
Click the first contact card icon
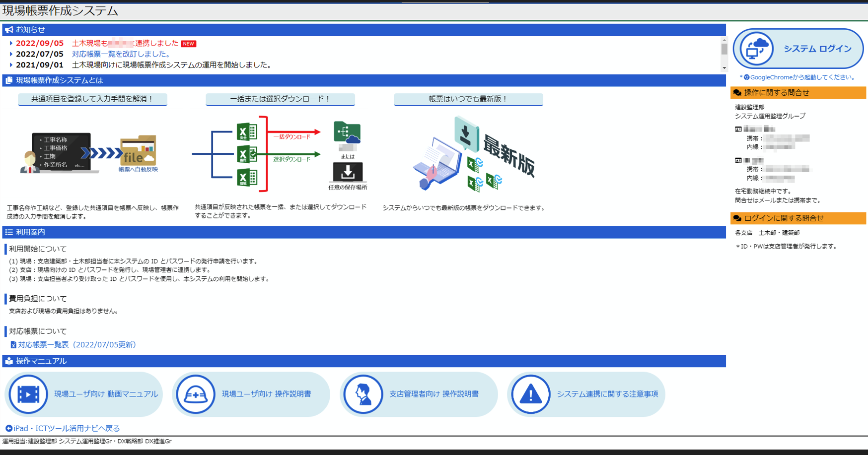(738, 130)
